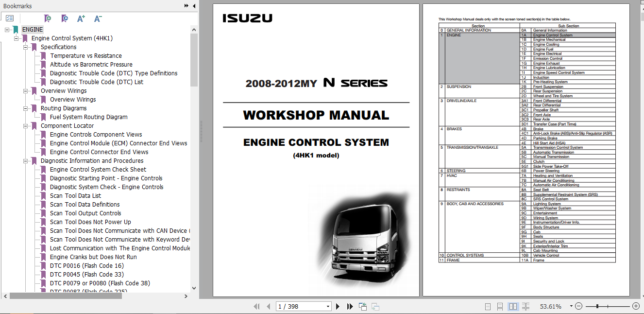Switch to continuous page layout
Screen dimensions: 644x314
[500, 306]
